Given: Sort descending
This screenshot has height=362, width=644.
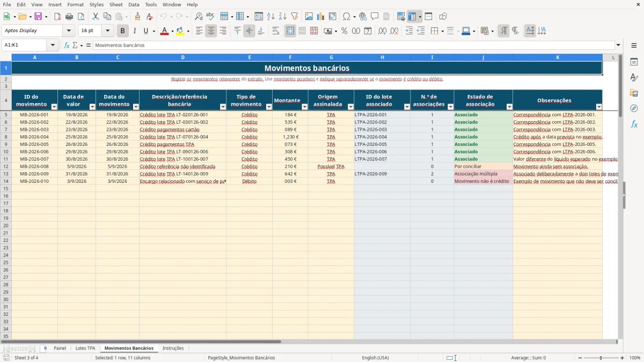Looking at the screenshot, I should 282,17.
